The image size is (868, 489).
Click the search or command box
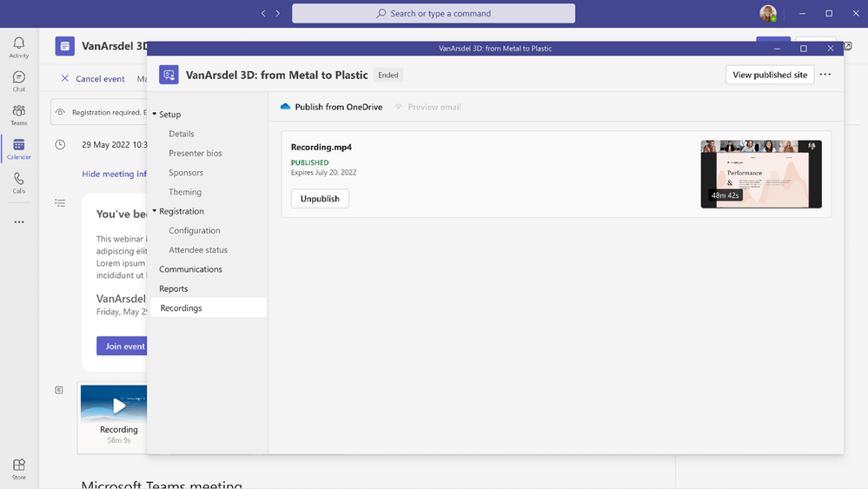[x=433, y=14]
